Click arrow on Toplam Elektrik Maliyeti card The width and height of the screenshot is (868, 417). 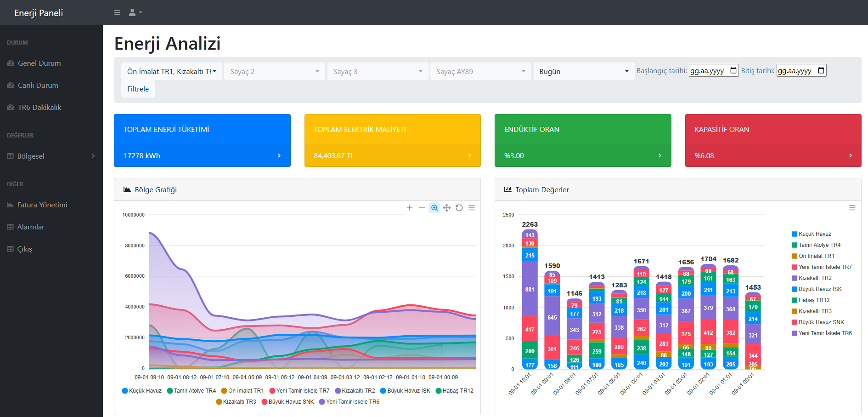(470, 156)
